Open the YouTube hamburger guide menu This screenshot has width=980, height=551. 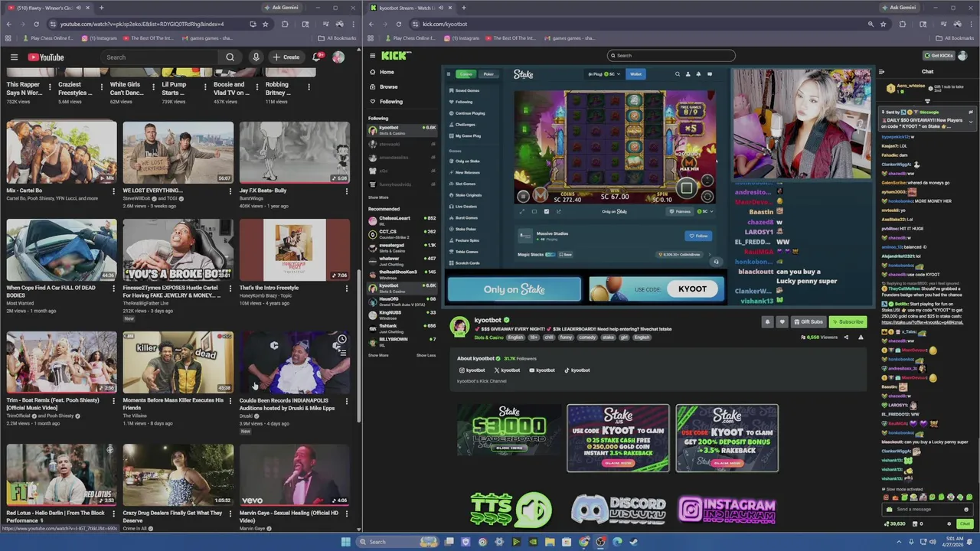point(14,57)
